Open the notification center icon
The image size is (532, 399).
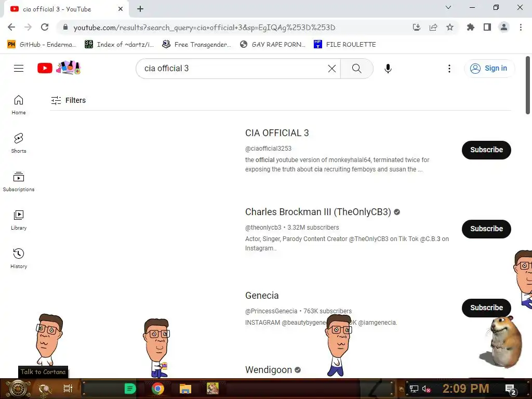point(511,390)
